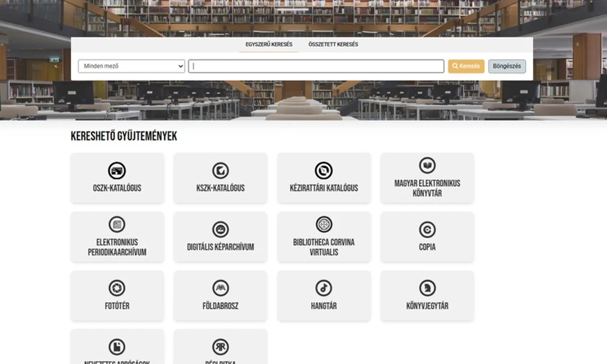Click the Könyvjegytár label text
Viewport: 607px width, 364px height.
(x=427, y=306)
